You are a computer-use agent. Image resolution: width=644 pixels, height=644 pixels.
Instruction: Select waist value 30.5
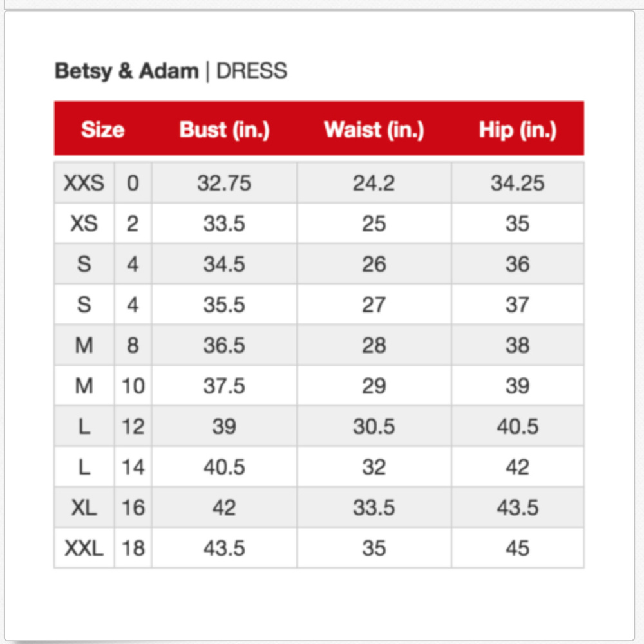tap(374, 426)
